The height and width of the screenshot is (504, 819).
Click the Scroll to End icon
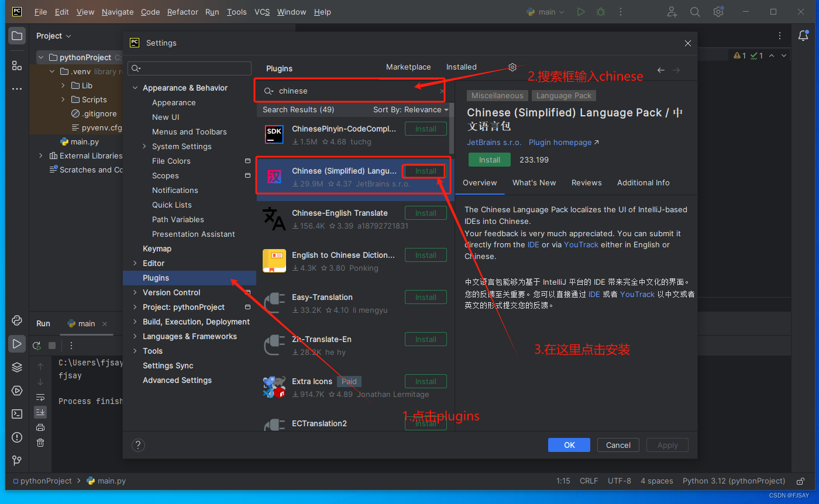[x=40, y=412]
